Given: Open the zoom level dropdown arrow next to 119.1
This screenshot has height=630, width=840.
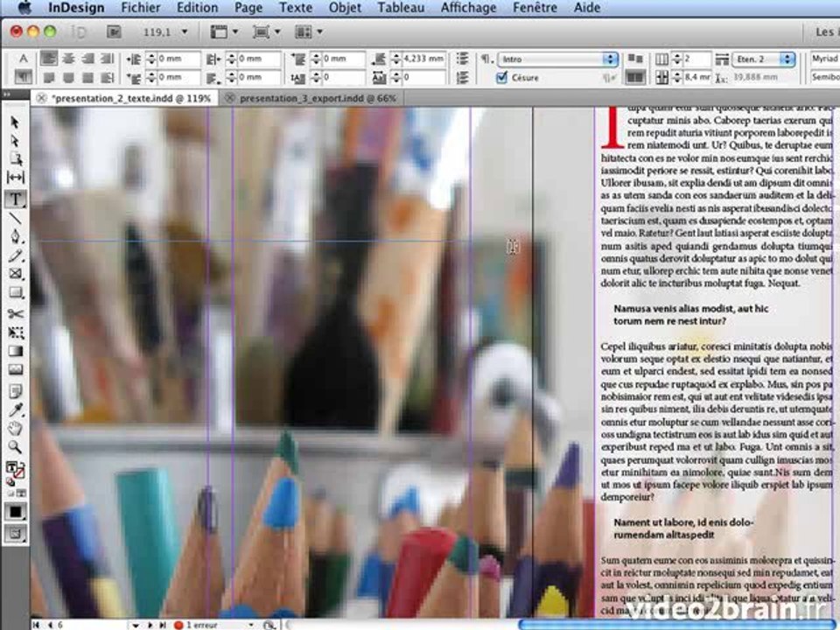Looking at the screenshot, I should tap(185, 32).
